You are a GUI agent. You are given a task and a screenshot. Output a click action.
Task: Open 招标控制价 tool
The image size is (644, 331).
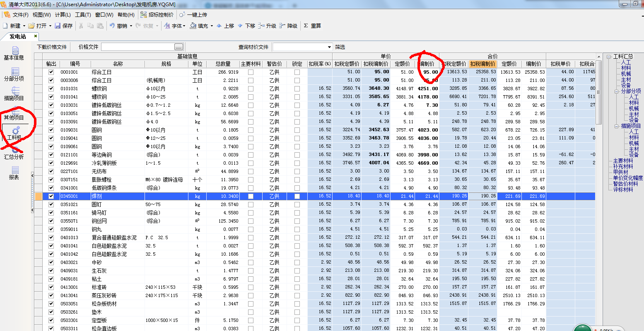coord(157,14)
